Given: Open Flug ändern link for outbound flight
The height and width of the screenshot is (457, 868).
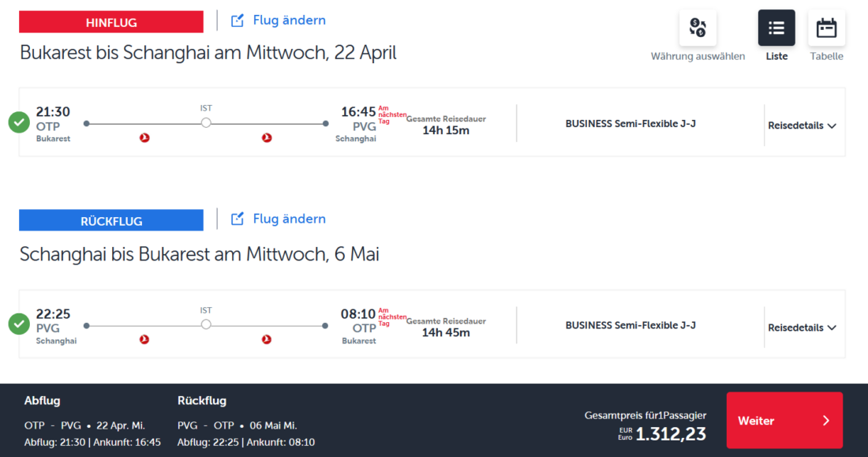Looking at the screenshot, I should tap(289, 21).
